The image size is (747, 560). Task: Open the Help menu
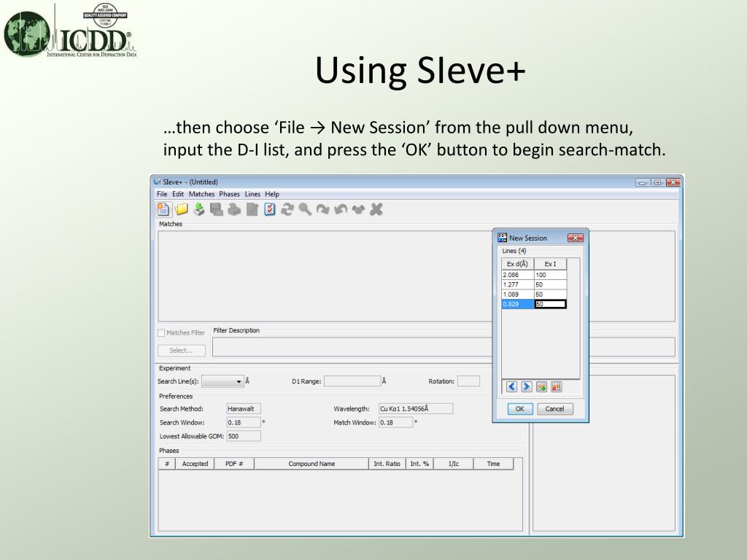pos(272,194)
